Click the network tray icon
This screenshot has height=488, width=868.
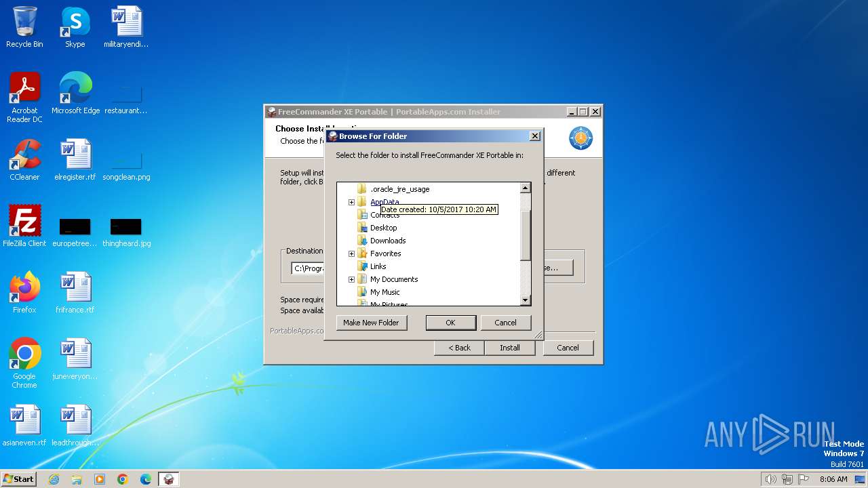(x=787, y=479)
